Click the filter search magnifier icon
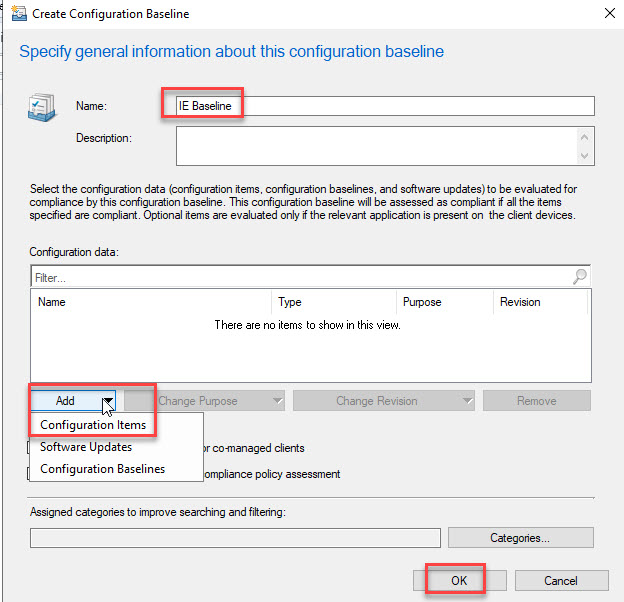This screenshot has width=624, height=602. tap(580, 277)
